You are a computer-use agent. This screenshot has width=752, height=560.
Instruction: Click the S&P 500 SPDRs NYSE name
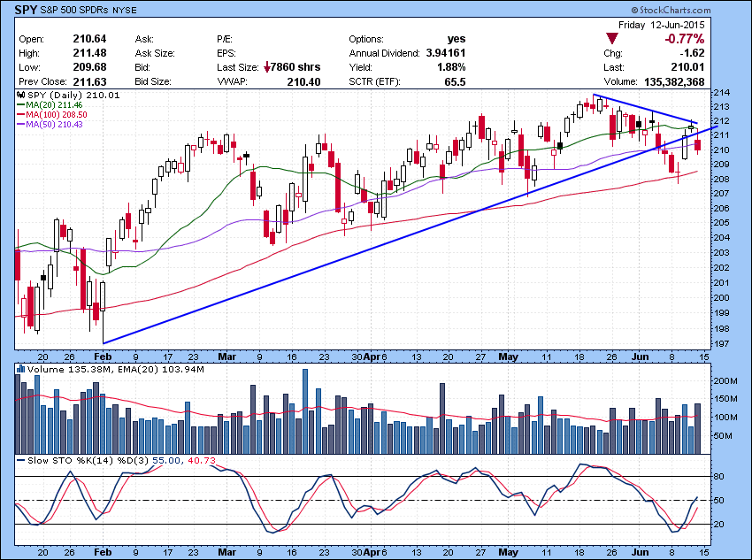tap(88, 10)
